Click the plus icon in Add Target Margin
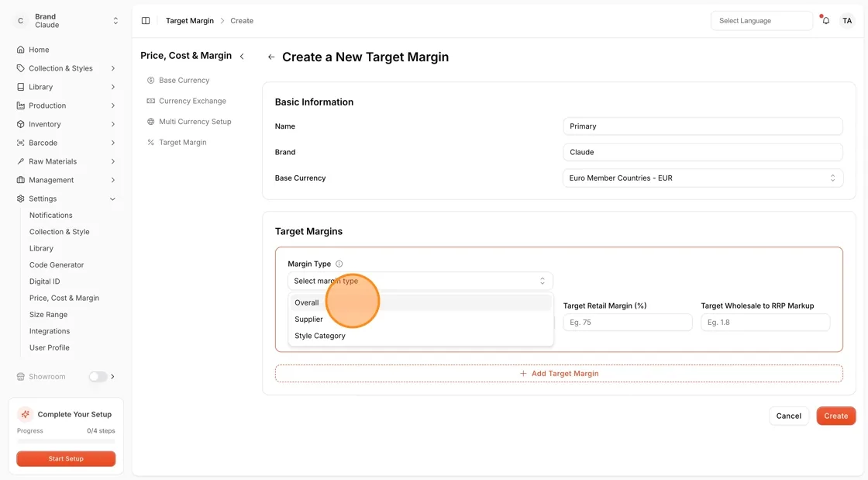868x480 pixels. [523, 374]
